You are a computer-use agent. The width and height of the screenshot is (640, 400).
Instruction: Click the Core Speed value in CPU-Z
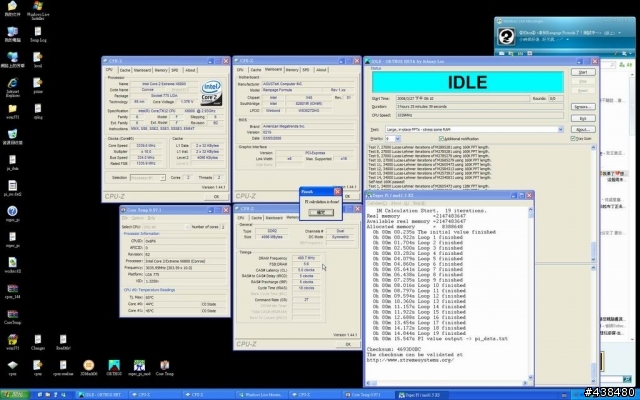148,146
